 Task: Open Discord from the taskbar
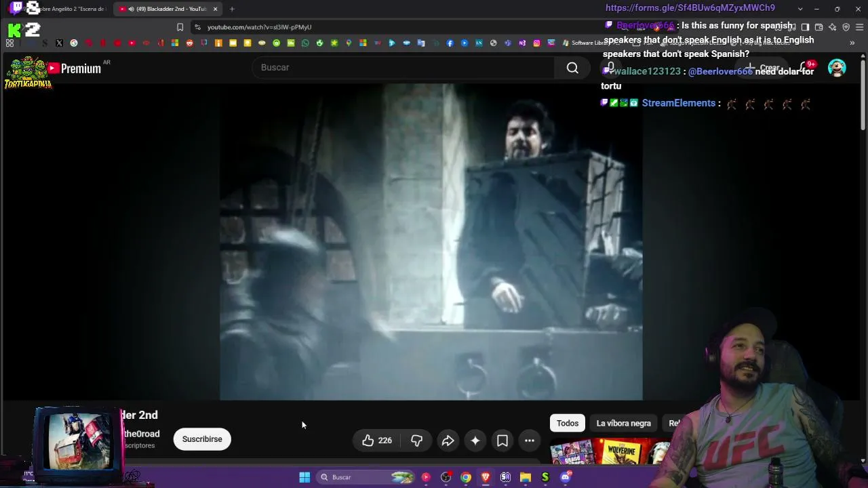[566, 477]
